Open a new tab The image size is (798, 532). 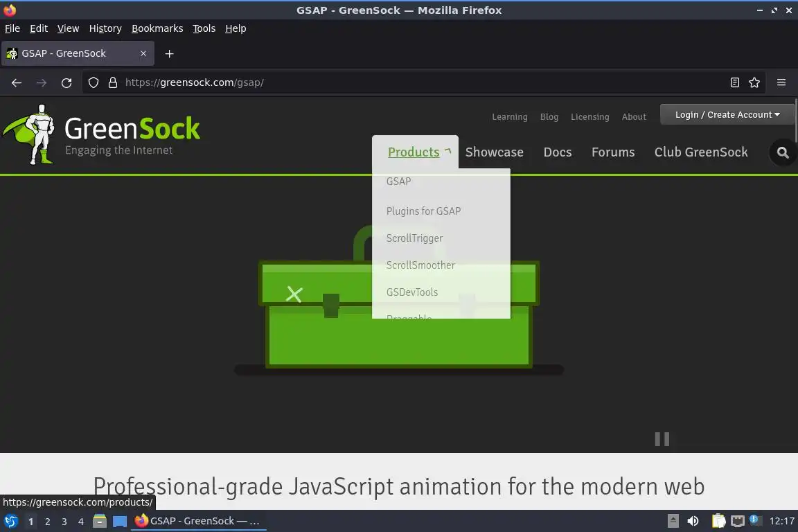tap(170, 53)
